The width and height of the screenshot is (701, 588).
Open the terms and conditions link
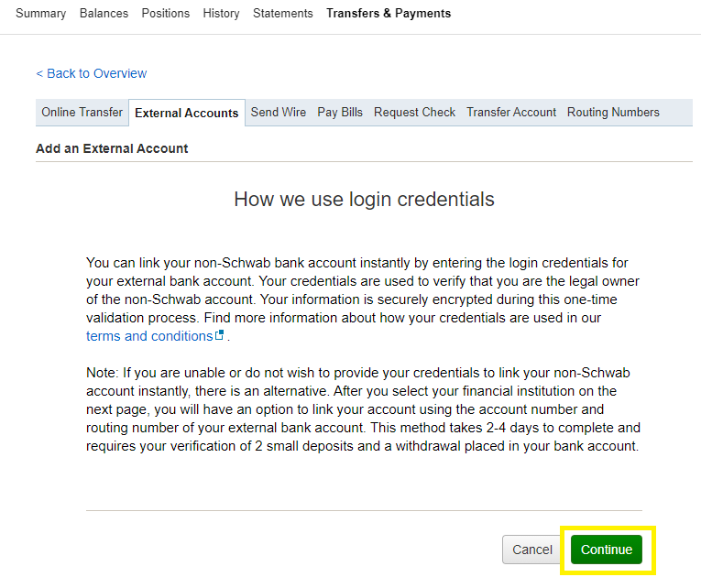tap(149, 336)
